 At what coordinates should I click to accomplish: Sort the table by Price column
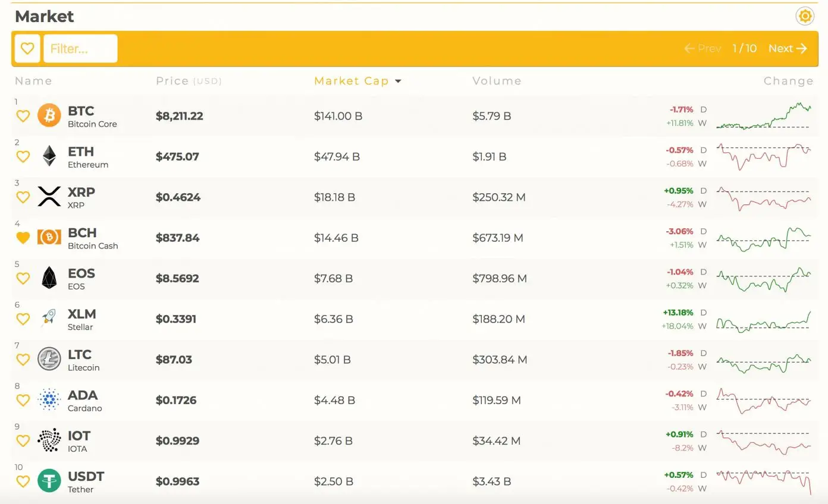[x=172, y=81]
